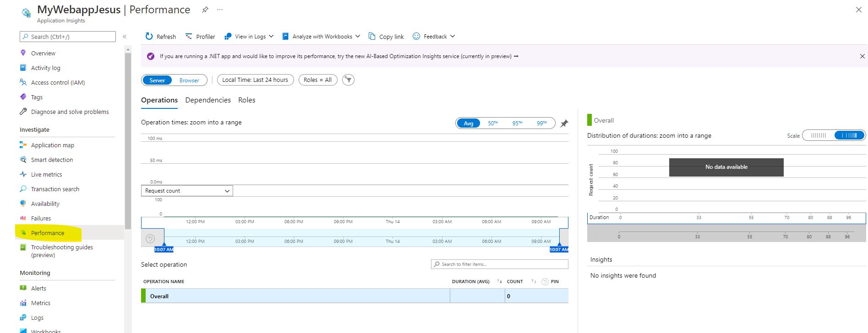
Task: Open Live metrics
Action: [46, 175]
